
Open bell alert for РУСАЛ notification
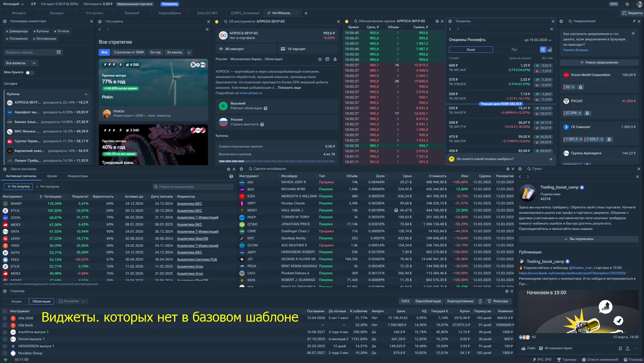pyautogui.click(x=587, y=113)
